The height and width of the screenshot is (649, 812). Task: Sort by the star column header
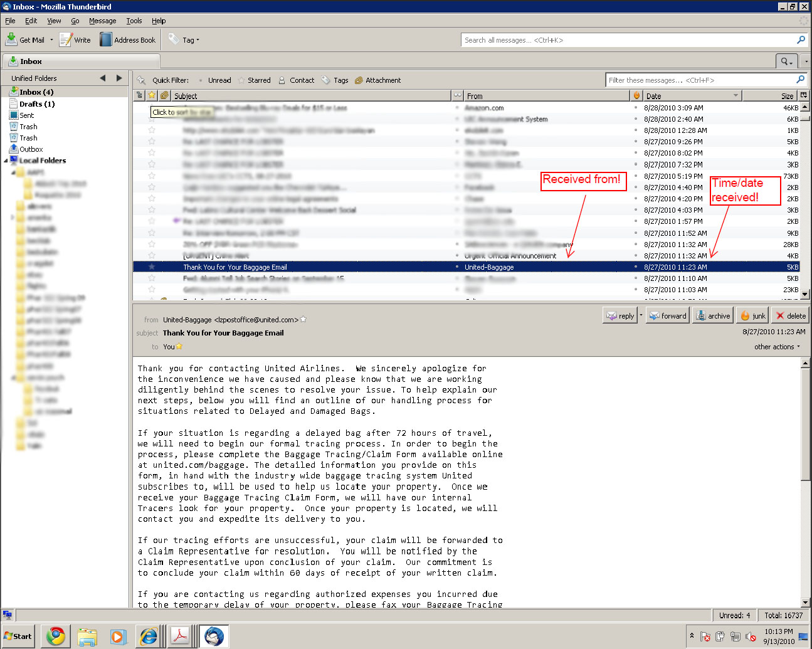click(152, 95)
